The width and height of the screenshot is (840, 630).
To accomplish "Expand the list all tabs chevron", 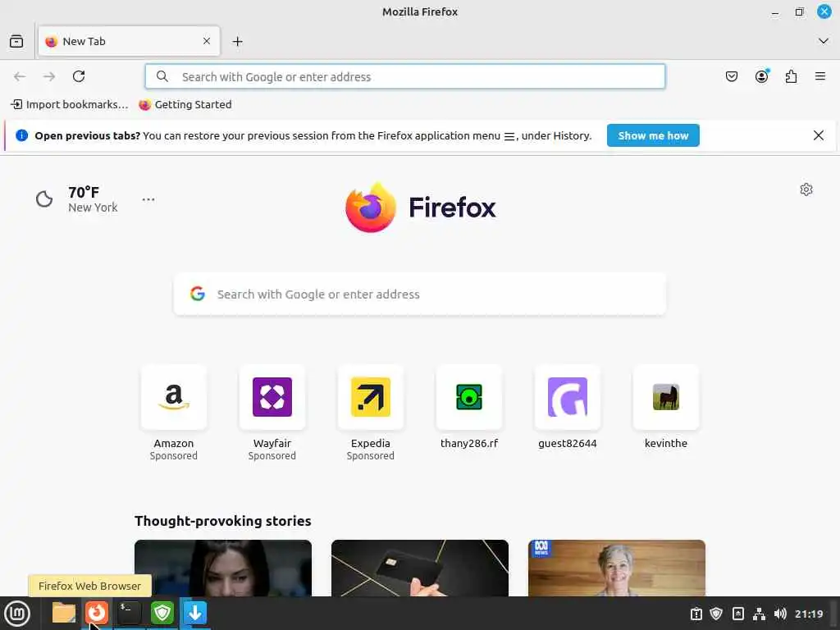I will point(824,41).
